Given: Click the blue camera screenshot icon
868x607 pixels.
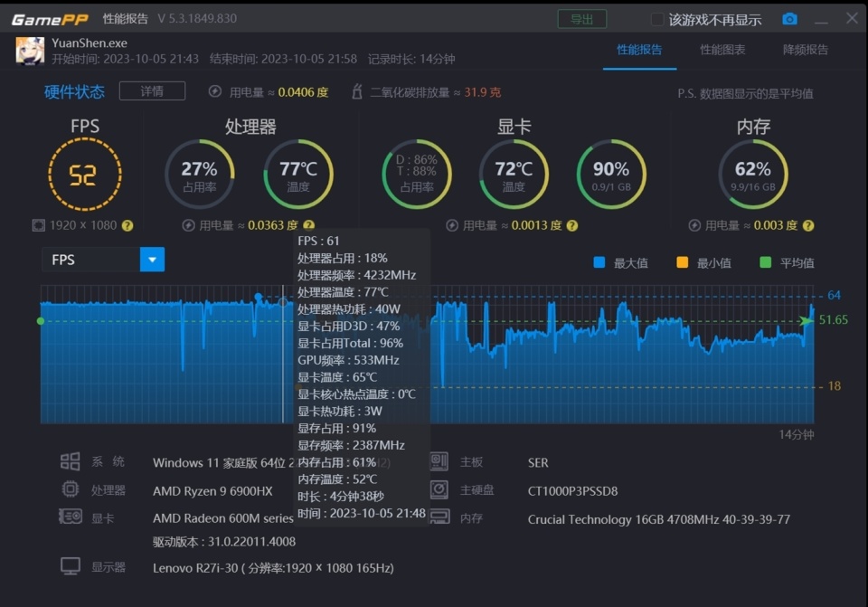Looking at the screenshot, I should tap(790, 18).
